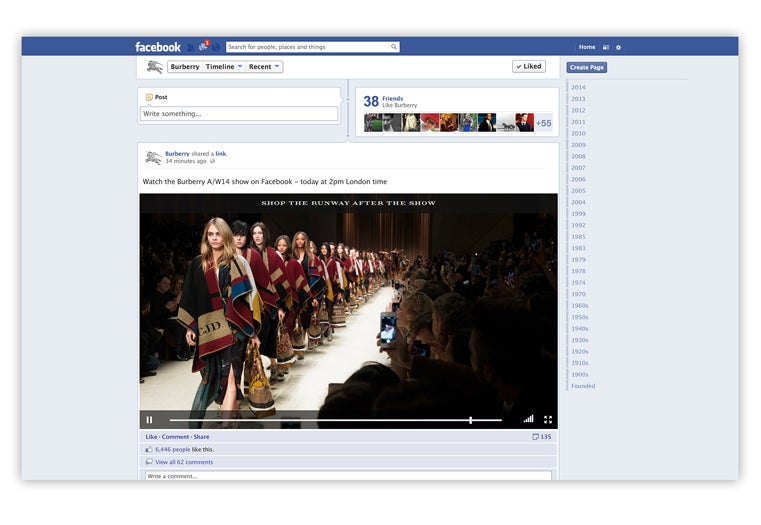Image resolution: width=761 pixels, height=525 pixels.
Task: Click the Write a comment field
Action: (x=345, y=476)
